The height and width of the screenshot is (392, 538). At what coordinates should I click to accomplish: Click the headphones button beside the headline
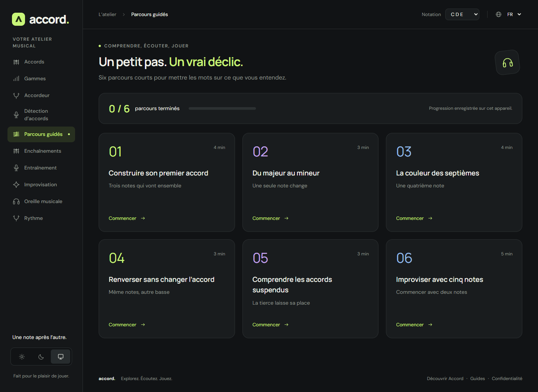(507, 62)
